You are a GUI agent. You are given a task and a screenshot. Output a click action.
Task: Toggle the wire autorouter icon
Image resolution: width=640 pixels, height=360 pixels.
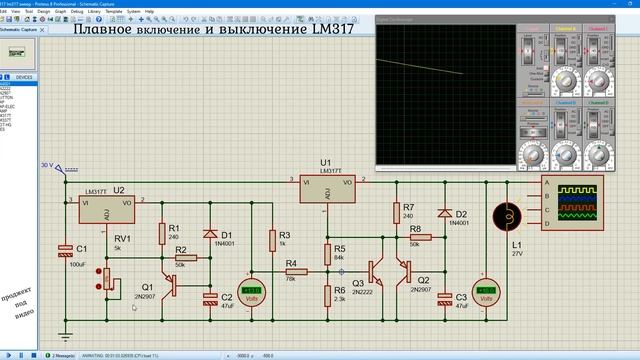pyautogui.click(x=300, y=19)
